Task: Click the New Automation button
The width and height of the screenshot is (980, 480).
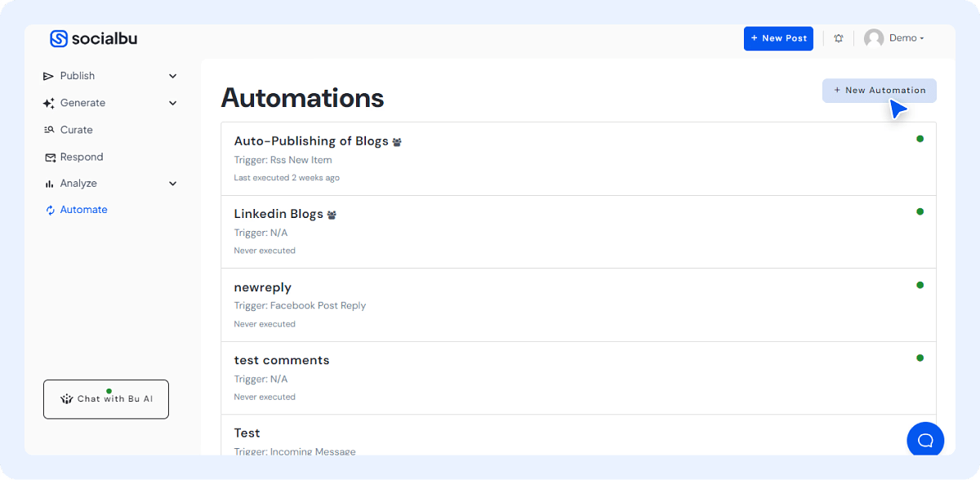Action: (880, 91)
